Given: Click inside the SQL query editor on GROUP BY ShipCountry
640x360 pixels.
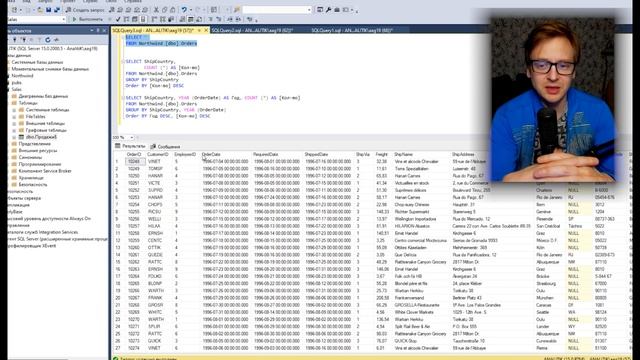Looking at the screenshot, I should pos(152,80).
